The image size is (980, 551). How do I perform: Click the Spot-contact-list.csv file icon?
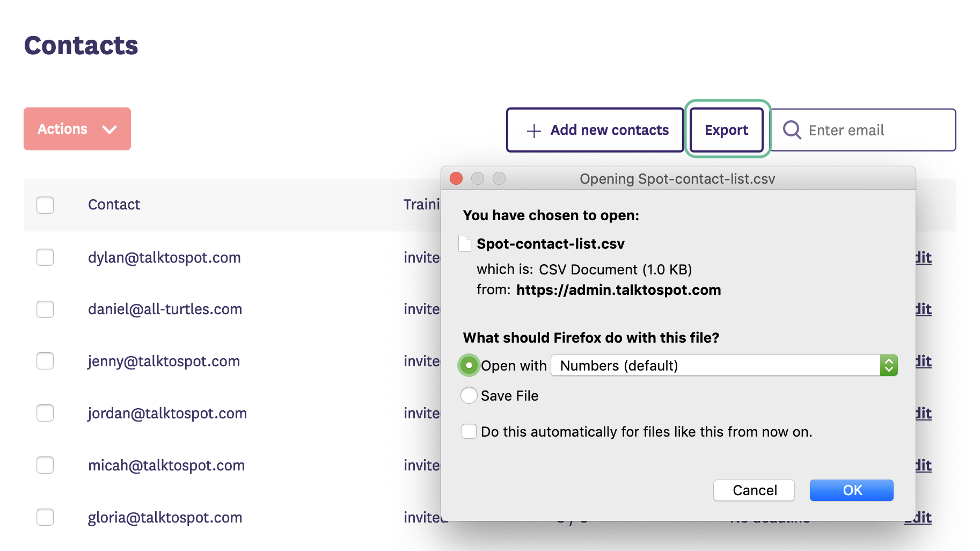(465, 243)
